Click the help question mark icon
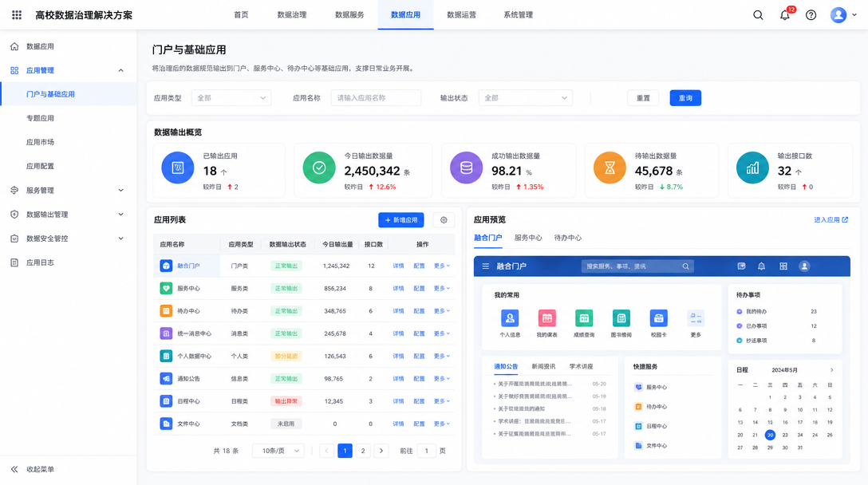Viewport: 868px width, 485px height. tap(811, 15)
